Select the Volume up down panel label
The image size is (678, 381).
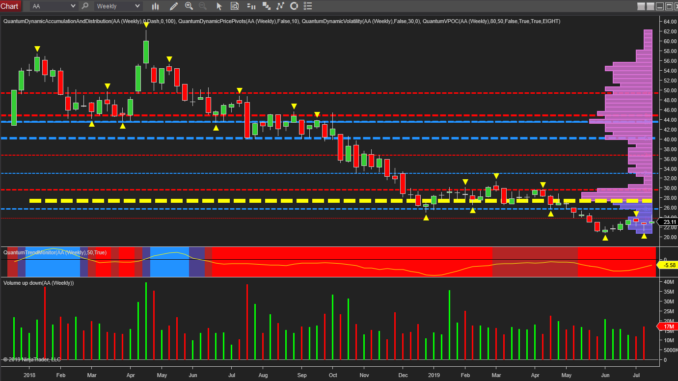pos(38,283)
